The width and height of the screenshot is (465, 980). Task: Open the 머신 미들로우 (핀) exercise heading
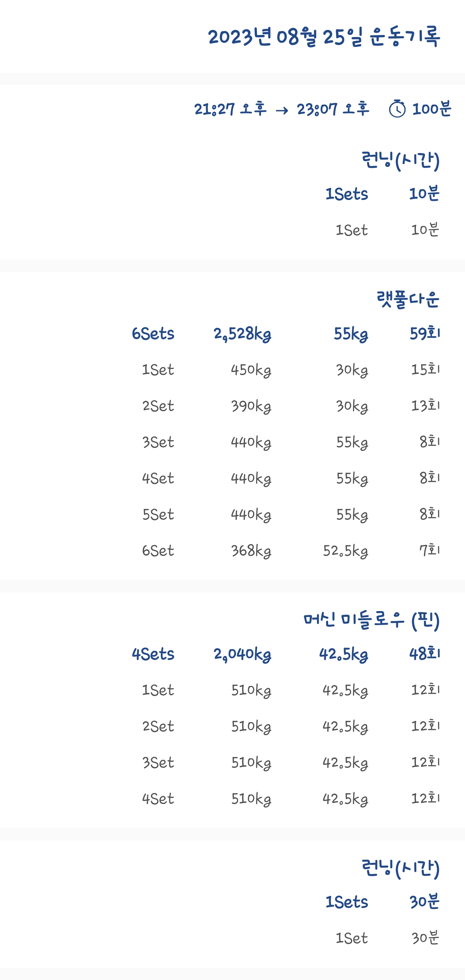pyautogui.click(x=371, y=620)
